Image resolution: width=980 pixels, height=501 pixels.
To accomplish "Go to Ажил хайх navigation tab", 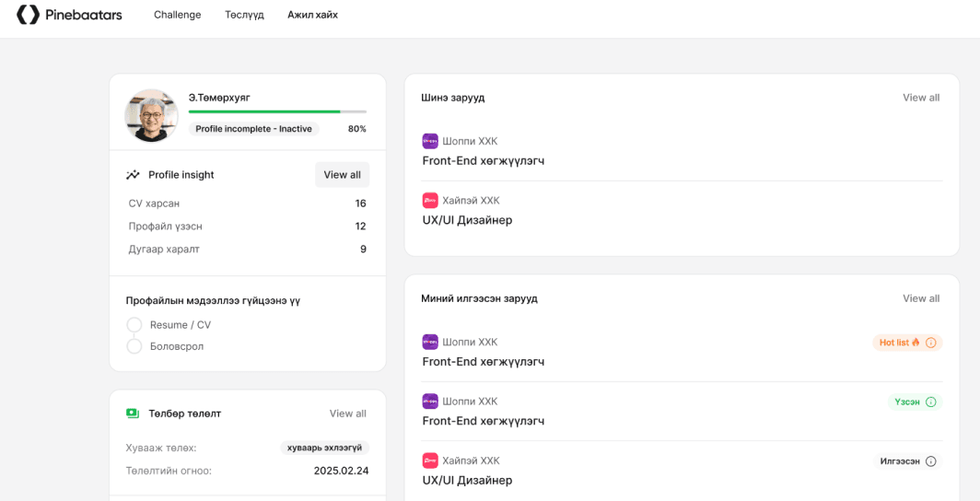I will 312,15.
